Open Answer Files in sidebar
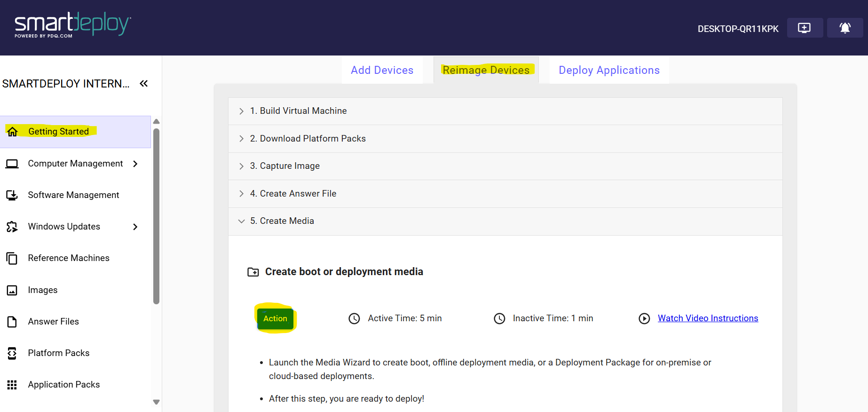Image resolution: width=868 pixels, height=412 pixels. coord(53,322)
